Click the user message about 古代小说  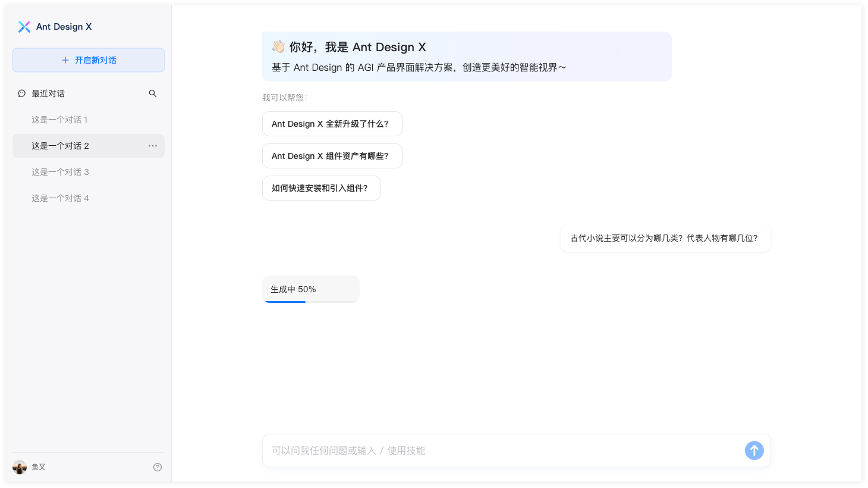(x=666, y=238)
